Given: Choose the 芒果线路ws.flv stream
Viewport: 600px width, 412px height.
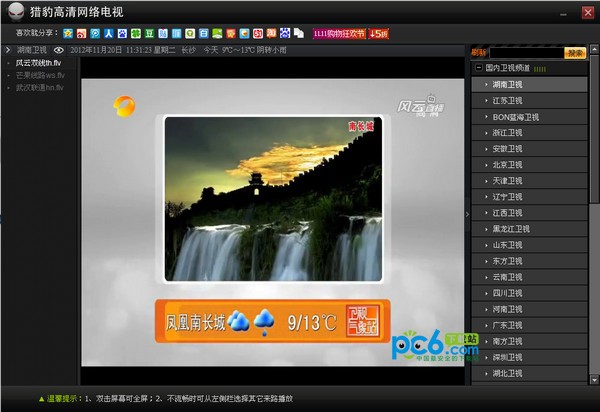Looking at the screenshot, I should pyautogui.click(x=40, y=75).
